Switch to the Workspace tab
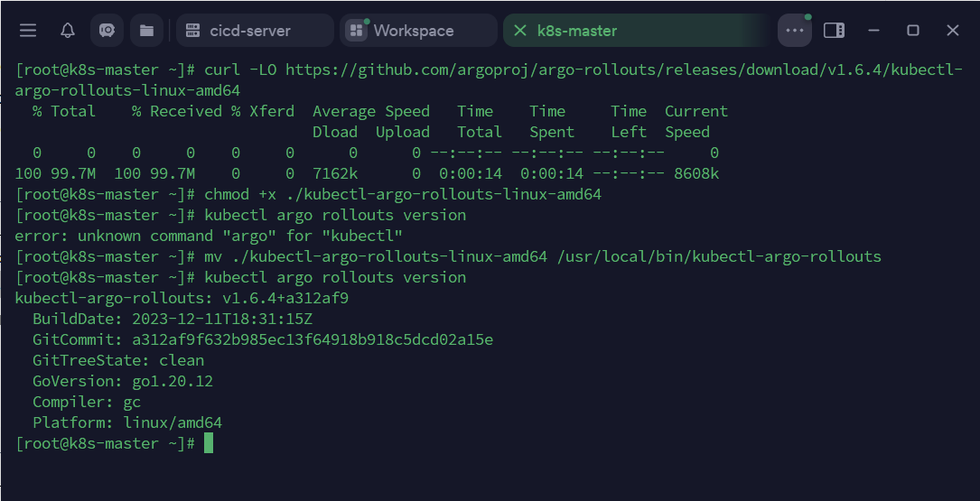The image size is (980, 501). (414, 31)
